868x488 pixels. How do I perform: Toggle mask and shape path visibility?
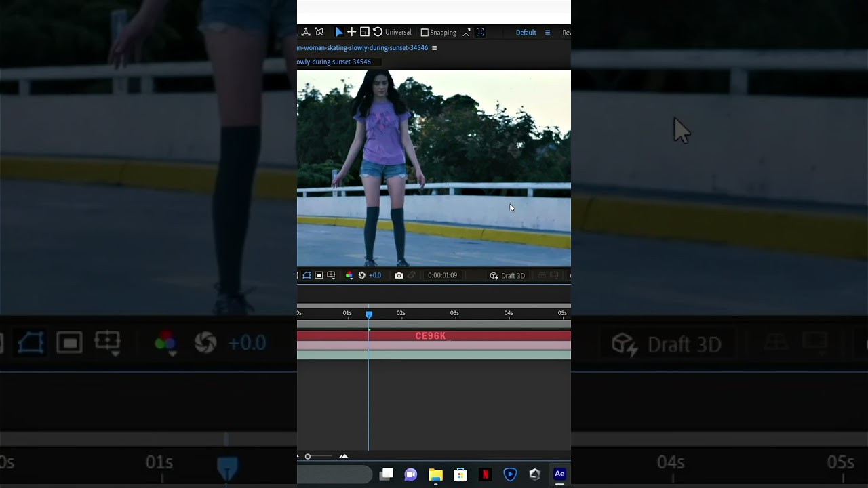[307, 275]
